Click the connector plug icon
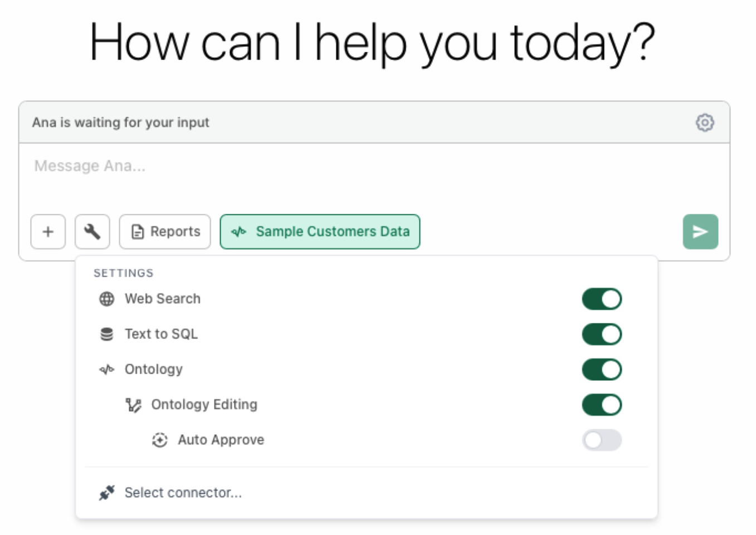This screenshot has width=756, height=535. (x=106, y=492)
